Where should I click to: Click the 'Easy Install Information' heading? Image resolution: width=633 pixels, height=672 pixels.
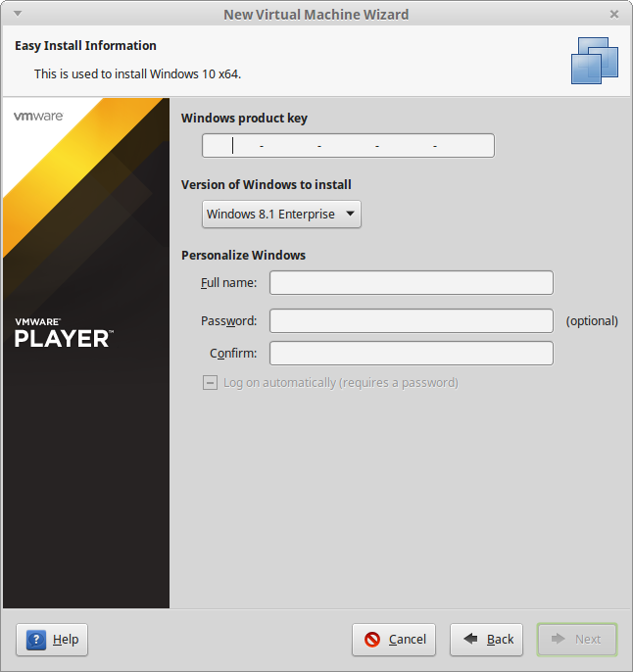85,45
